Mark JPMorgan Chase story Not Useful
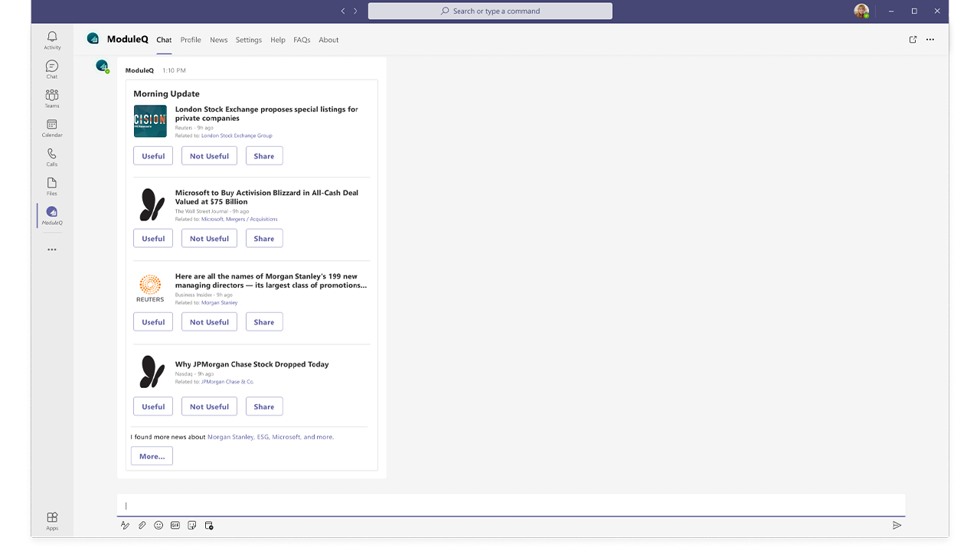This screenshot has height=551, width=980. (209, 406)
